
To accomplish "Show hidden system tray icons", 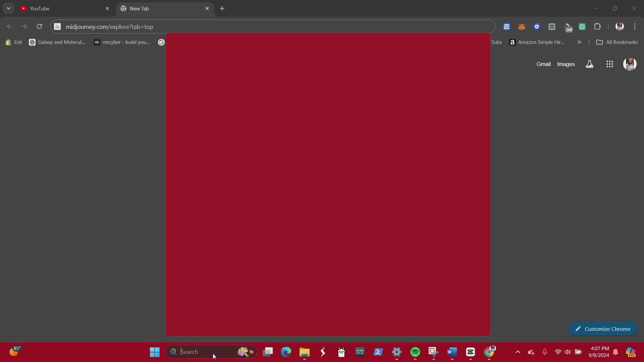I will click(x=518, y=352).
